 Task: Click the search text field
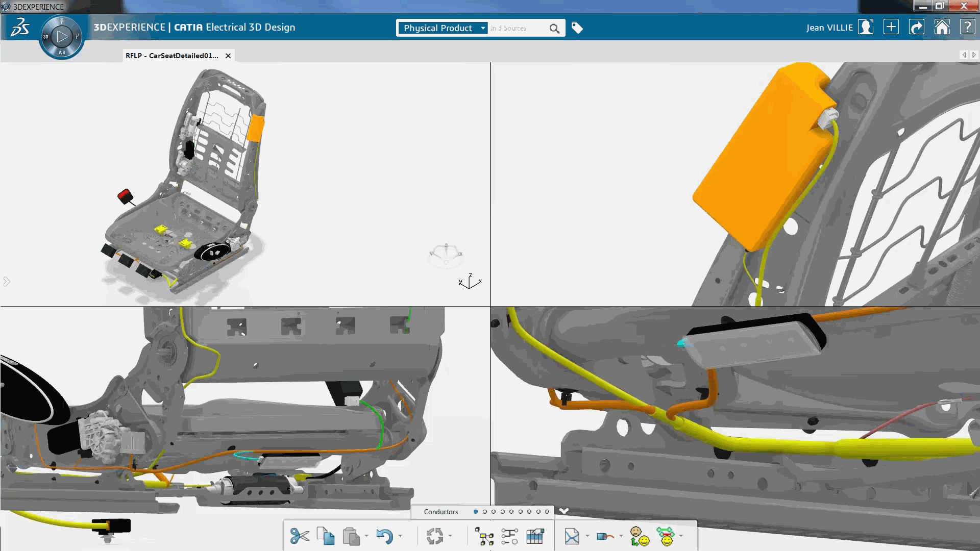[518, 28]
